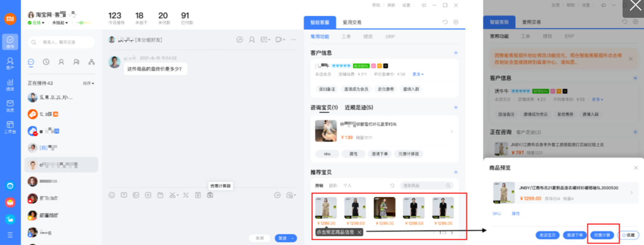Click the forward-chat icon in the chat header
The image size is (644, 245).
click(239, 40)
